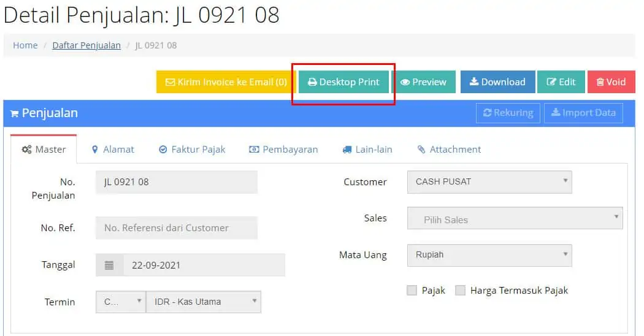
Task: Click the Tanggal date field
Action: pos(204,265)
